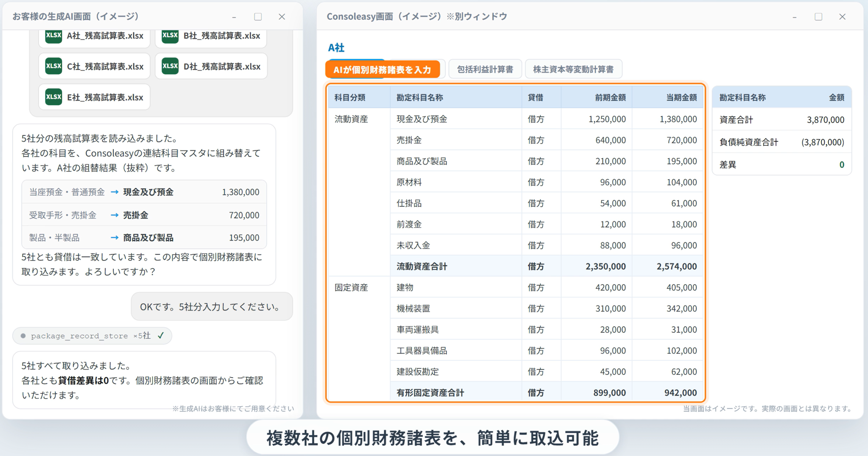Select the 機械装置 account row
868x456 pixels.
(x=547, y=308)
